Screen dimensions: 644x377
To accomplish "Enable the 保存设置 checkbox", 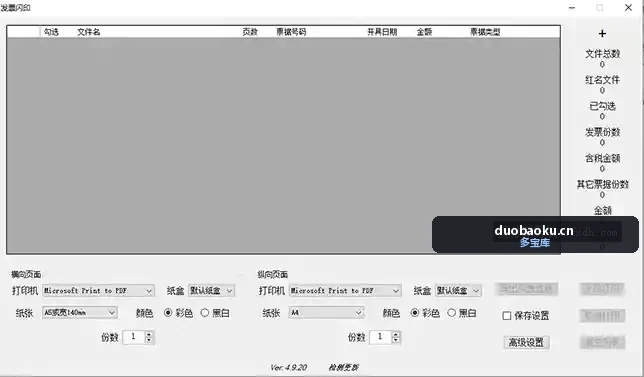I will click(x=507, y=315).
